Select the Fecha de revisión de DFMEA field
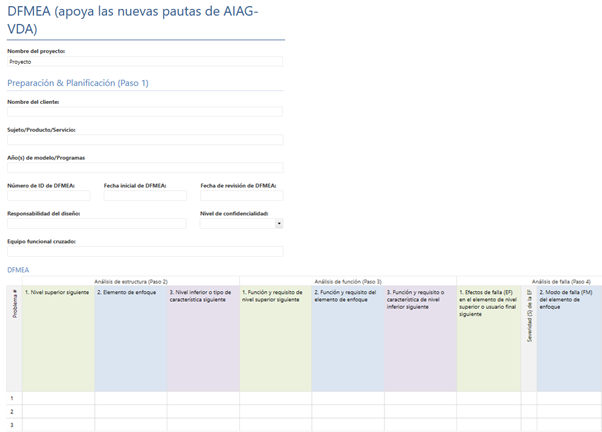Screen dimensions: 602x432 [241, 195]
